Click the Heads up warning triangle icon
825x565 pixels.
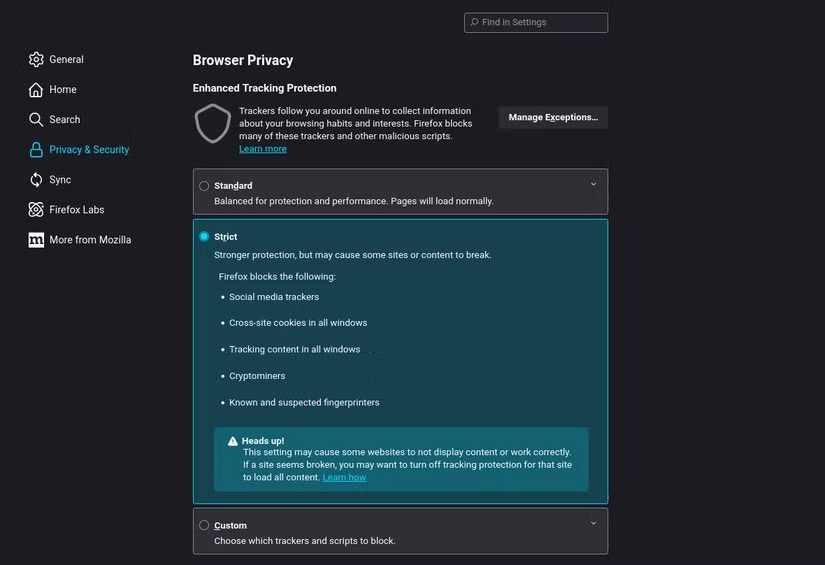(233, 441)
